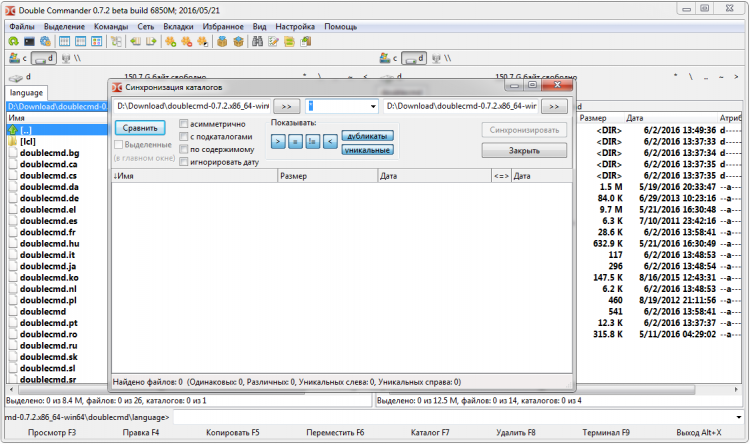Click the left directory '>>' browse button
The height and width of the screenshot is (444, 750).
(287, 106)
